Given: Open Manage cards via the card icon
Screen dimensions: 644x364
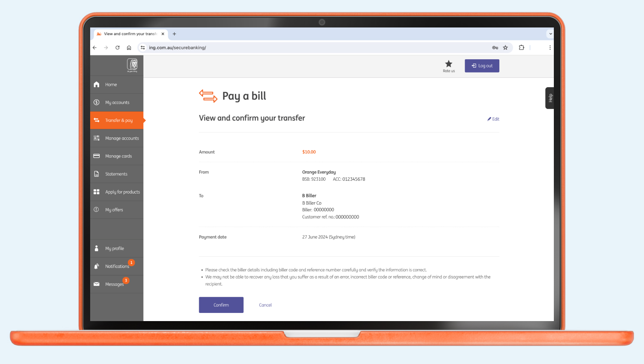Looking at the screenshot, I should coord(97,156).
